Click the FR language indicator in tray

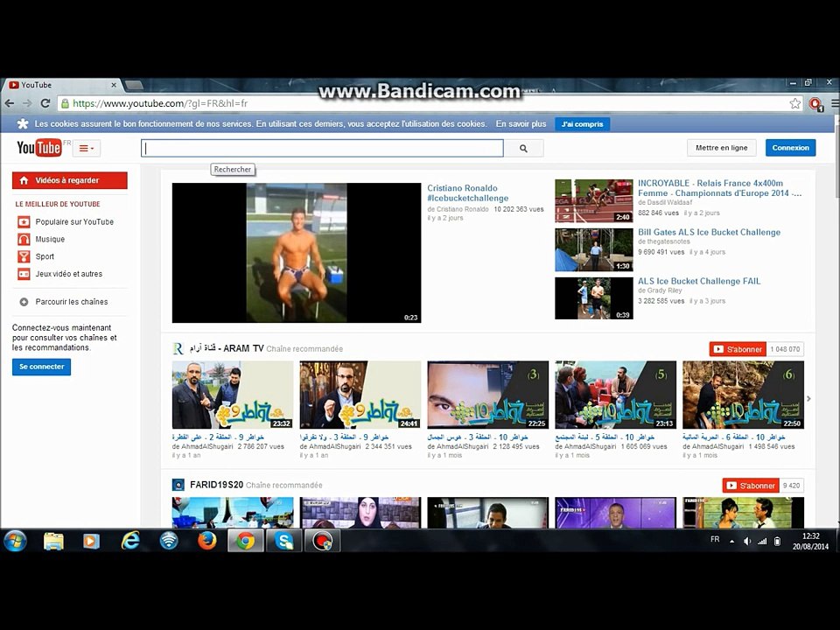[715, 539]
